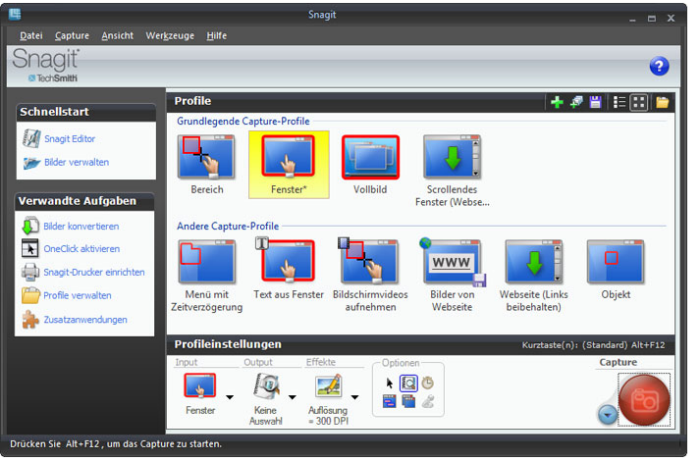The image size is (690, 459).
Task: Open the Ansicht menu
Action: point(117,36)
